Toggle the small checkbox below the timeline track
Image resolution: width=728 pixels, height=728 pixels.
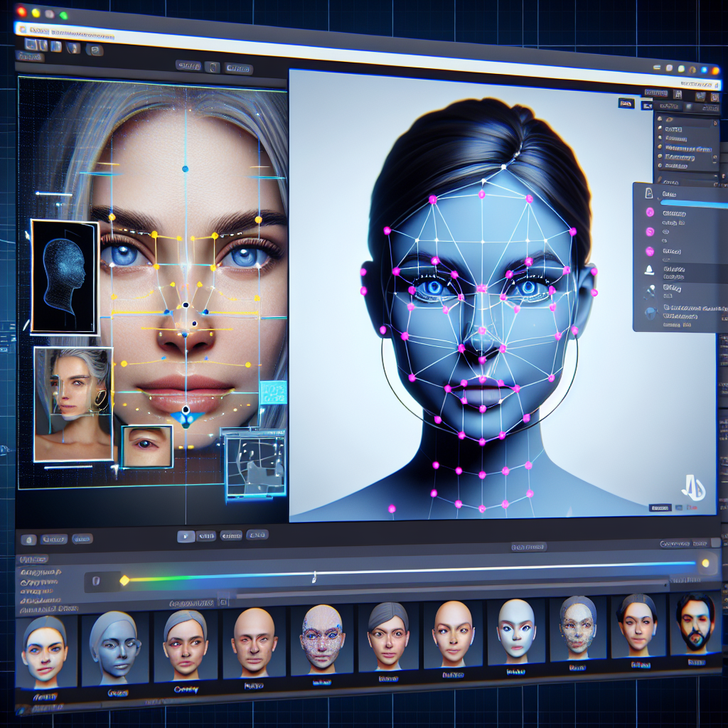click(x=223, y=602)
